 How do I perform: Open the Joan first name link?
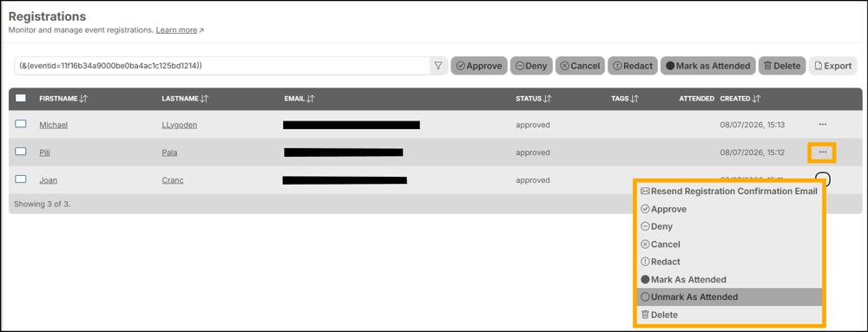coord(48,180)
